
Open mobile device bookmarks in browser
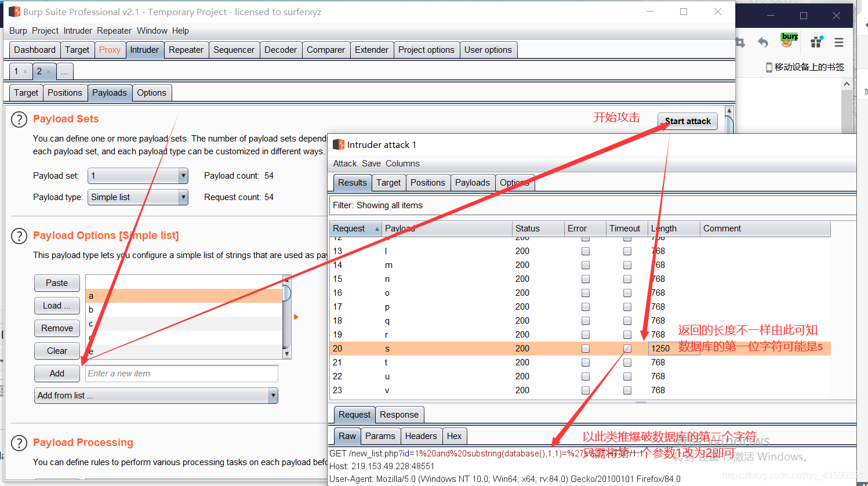pos(805,67)
